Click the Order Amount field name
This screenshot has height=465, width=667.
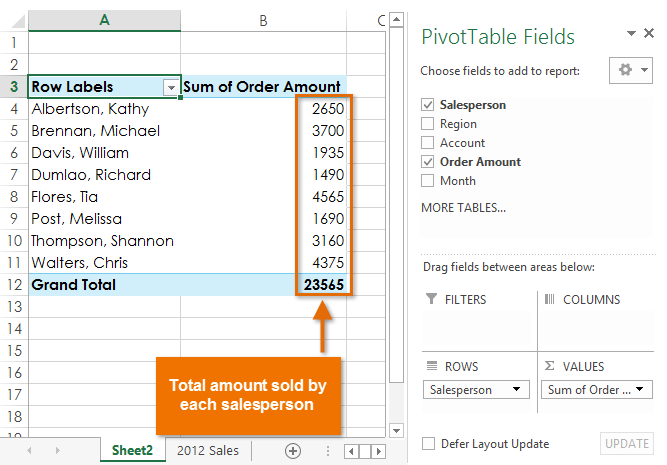click(x=480, y=162)
